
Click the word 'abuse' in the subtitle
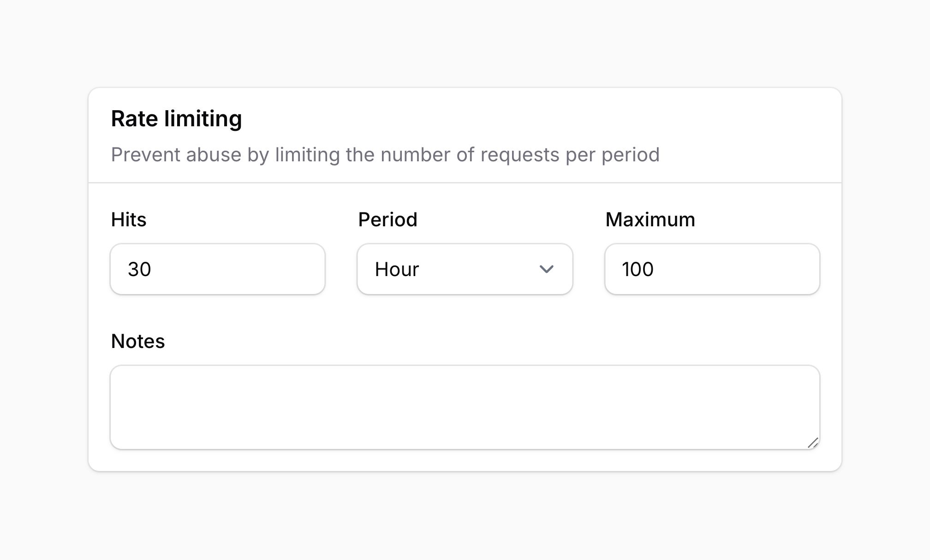coord(214,155)
